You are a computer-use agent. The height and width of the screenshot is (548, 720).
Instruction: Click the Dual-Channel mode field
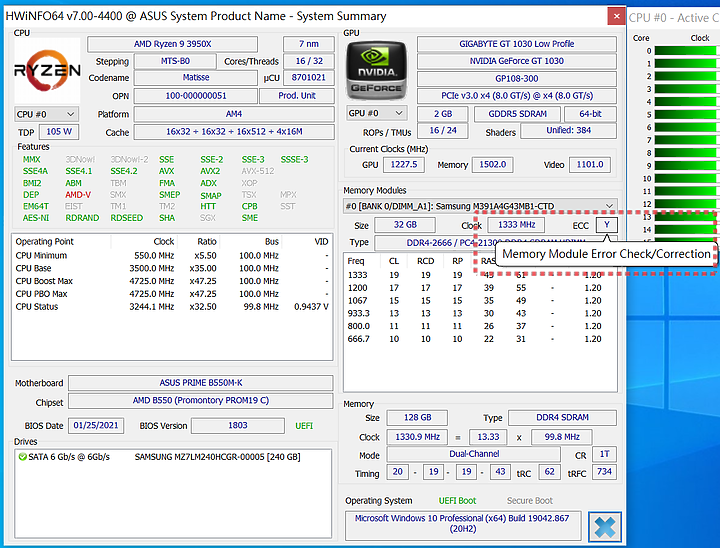473,454
